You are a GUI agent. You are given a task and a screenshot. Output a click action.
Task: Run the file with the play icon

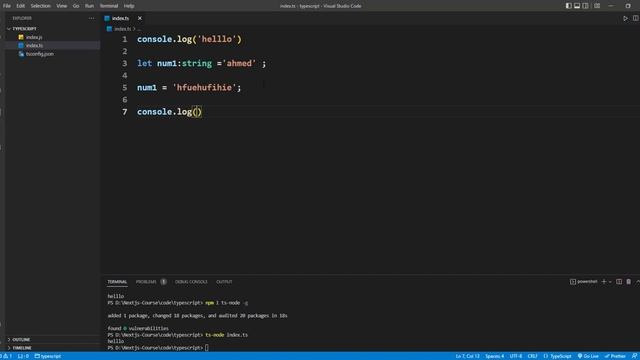tap(625, 18)
